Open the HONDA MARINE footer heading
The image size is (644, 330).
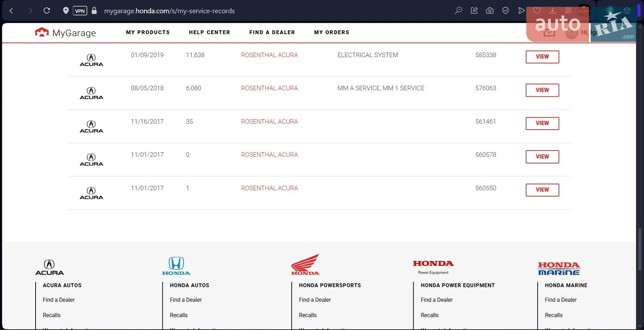[x=566, y=285]
